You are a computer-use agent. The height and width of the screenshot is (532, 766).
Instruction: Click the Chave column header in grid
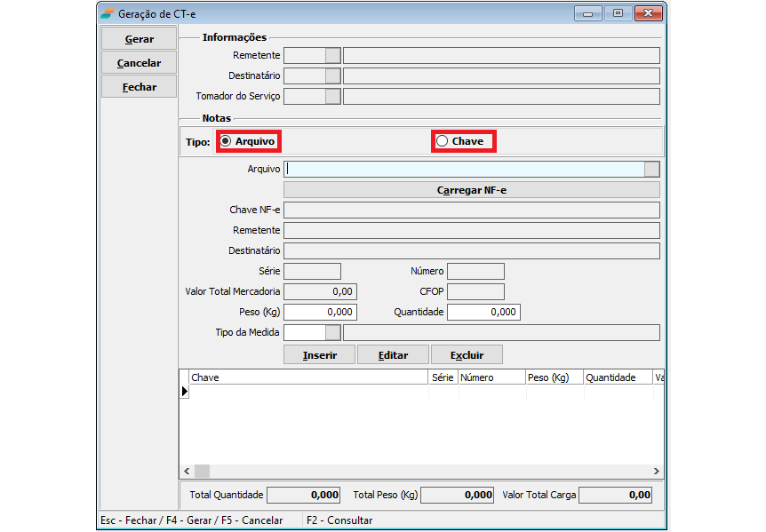(307, 377)
